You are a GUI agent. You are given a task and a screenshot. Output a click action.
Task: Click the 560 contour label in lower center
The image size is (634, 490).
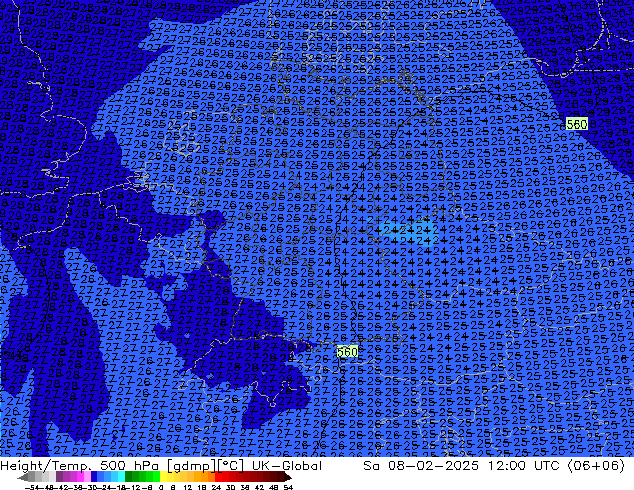tap(347, 352)
